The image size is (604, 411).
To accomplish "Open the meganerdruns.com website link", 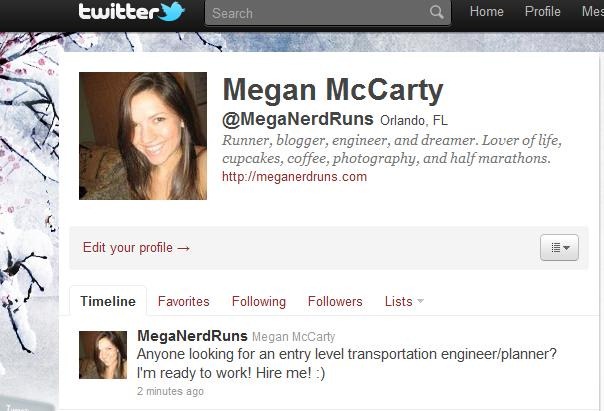I will point(294,177).
